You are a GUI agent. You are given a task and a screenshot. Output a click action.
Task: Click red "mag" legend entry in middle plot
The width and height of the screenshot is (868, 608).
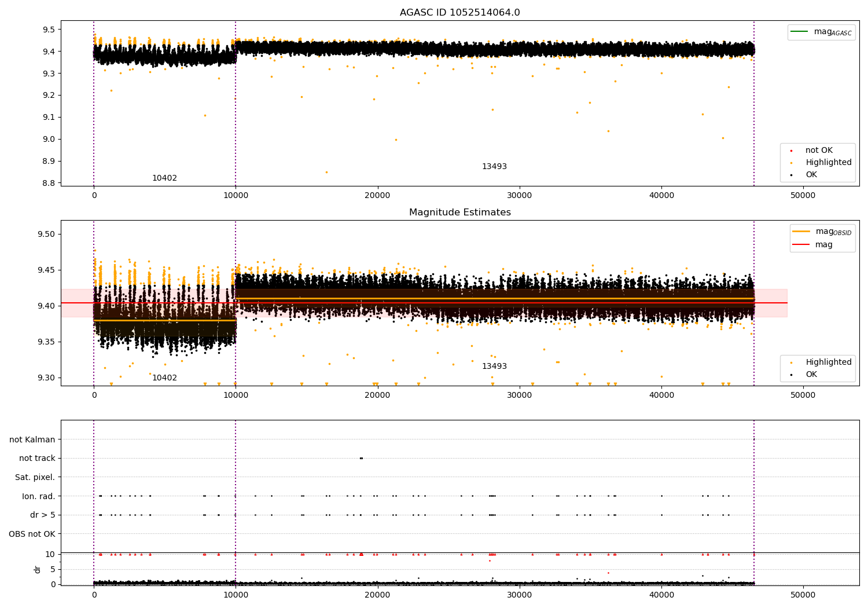click(812, 245)
